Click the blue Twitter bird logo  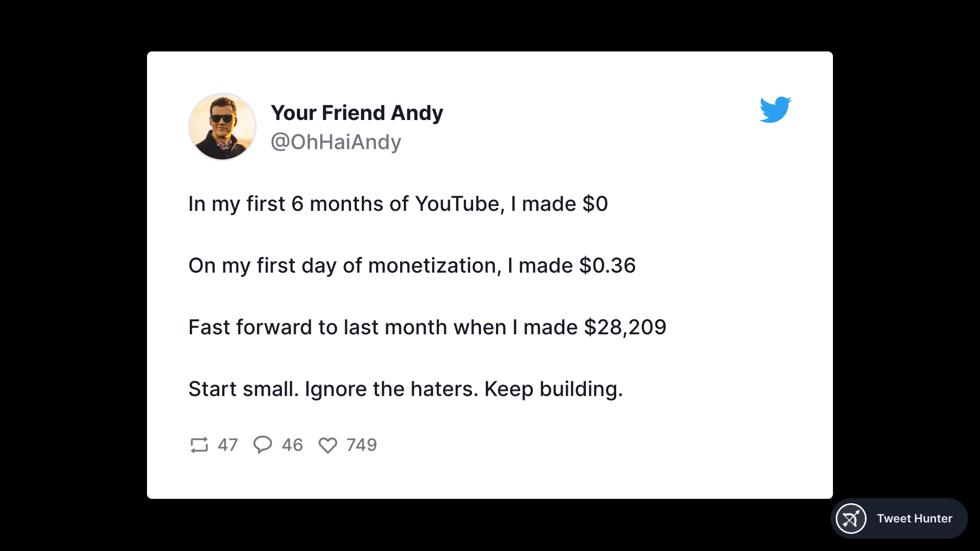(775, 110)
